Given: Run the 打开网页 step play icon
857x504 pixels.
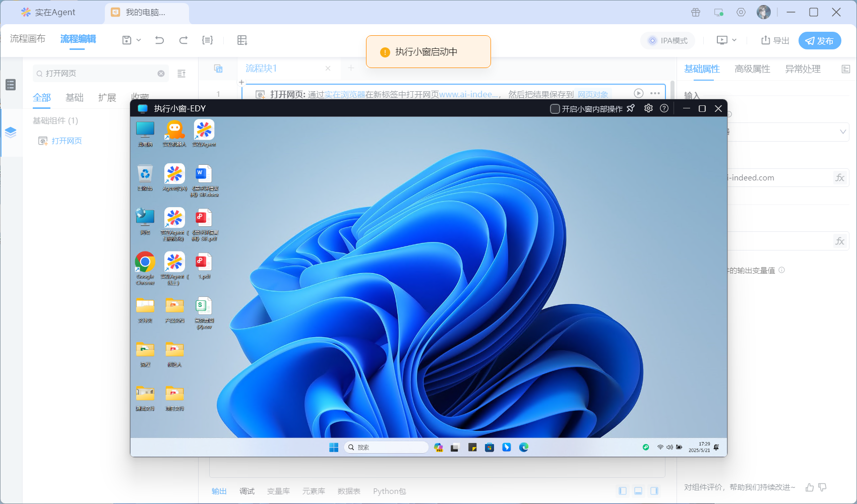Looking at the screenshot, I should point(638,93).
